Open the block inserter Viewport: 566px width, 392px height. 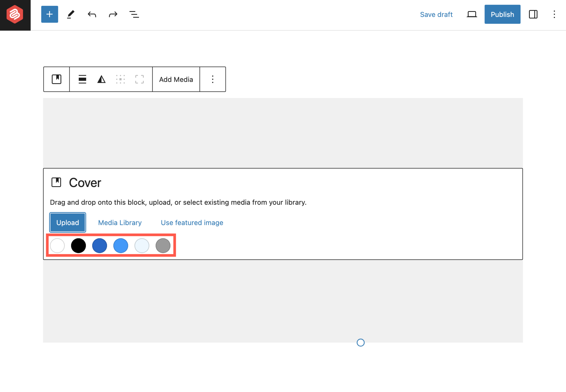[x=49, y=14]
